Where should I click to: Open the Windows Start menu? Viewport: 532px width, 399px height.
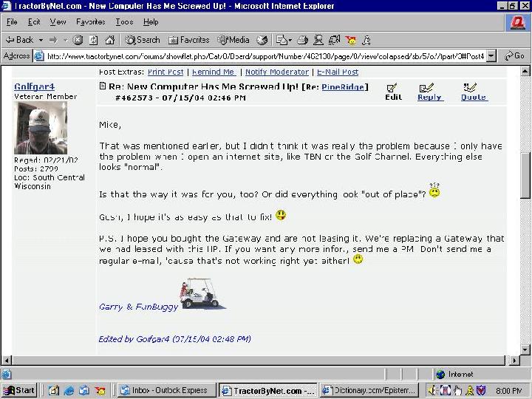(19, 390)
